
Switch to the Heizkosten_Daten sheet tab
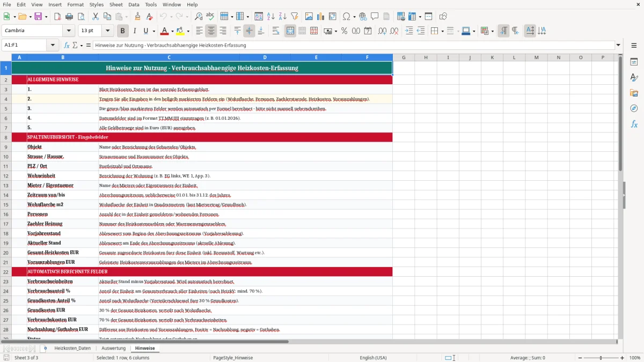tap(72, 348)
